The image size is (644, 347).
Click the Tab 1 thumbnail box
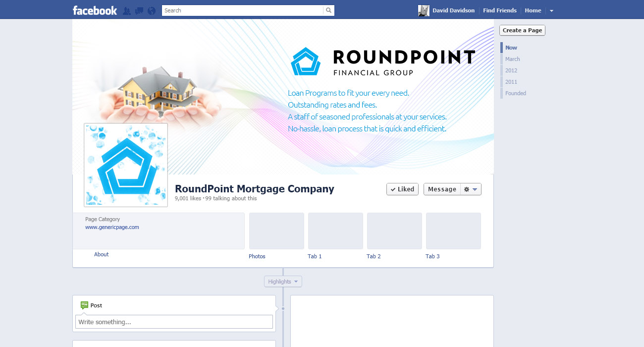pos(335,231)
